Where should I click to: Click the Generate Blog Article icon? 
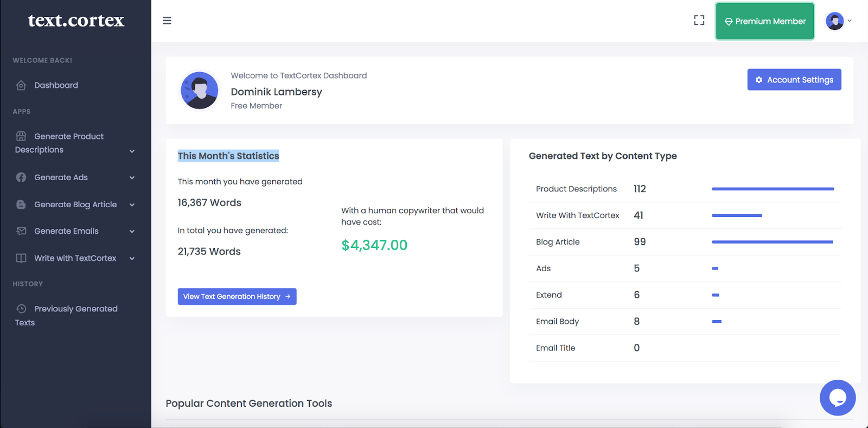(x=21, y=205)
